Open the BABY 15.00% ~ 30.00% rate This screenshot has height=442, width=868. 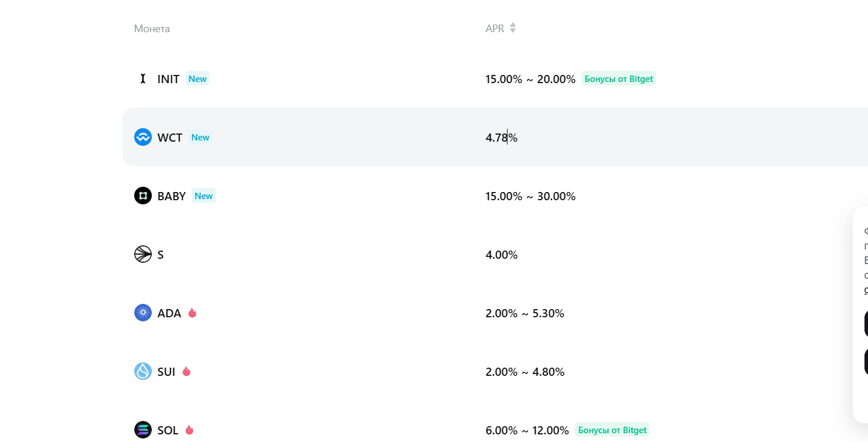[530, 196]
